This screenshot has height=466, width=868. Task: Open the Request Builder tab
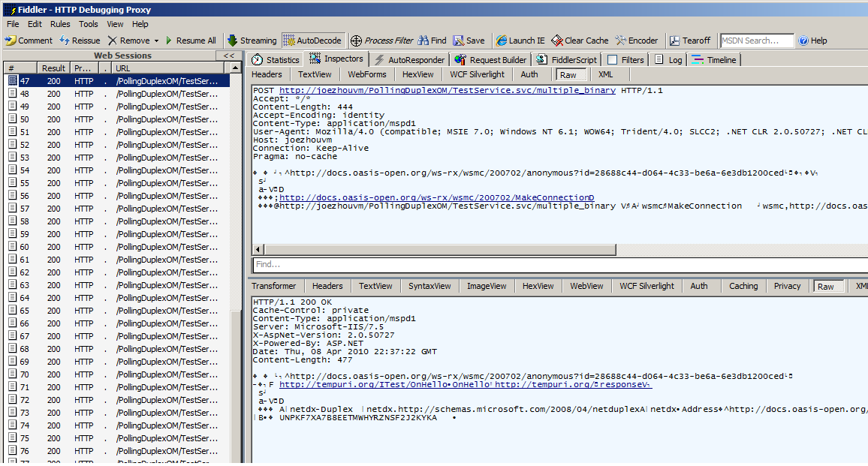(490, 60)
